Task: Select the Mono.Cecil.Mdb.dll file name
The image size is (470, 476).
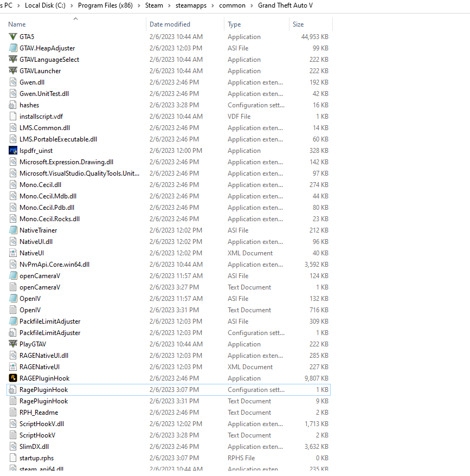Action: click(48, 196)
